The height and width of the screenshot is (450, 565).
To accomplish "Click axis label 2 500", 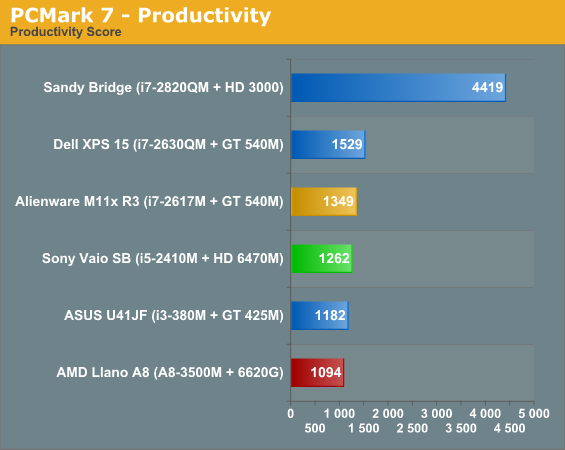I will tap(412, 428).
